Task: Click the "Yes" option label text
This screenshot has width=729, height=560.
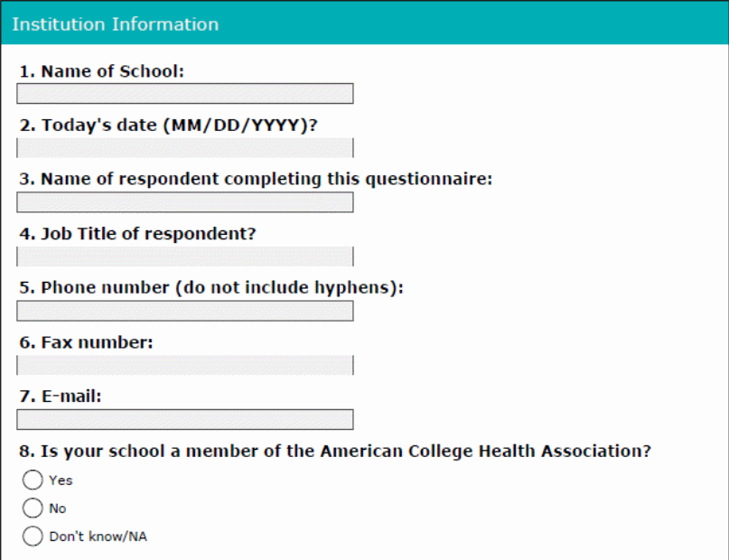Action: 61,481
